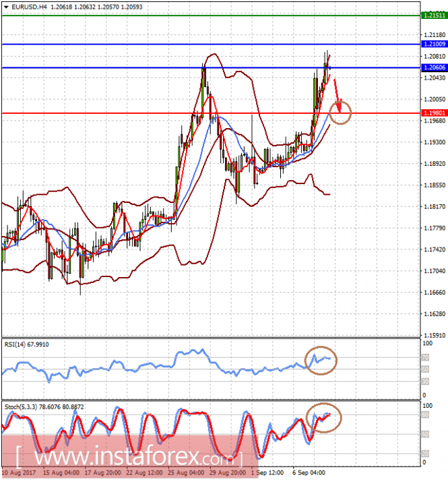
Task: Select the blue 1.20606 price level label
Action: [x=435, y=67]
